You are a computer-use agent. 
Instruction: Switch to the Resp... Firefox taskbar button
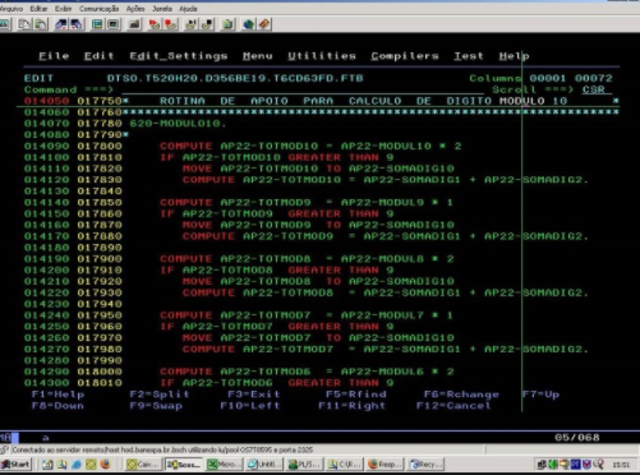384,464
